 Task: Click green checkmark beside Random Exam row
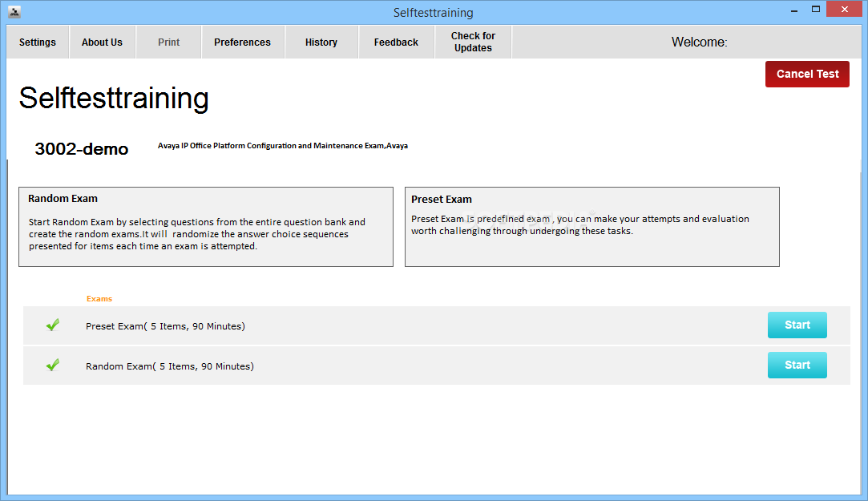[x=53, y=365]
